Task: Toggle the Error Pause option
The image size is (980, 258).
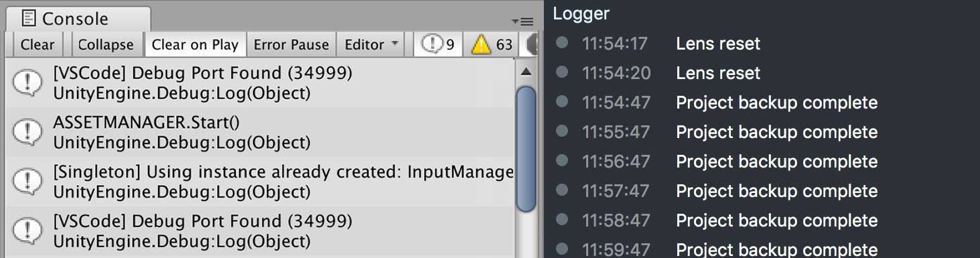Action: [x=291, y=45]
